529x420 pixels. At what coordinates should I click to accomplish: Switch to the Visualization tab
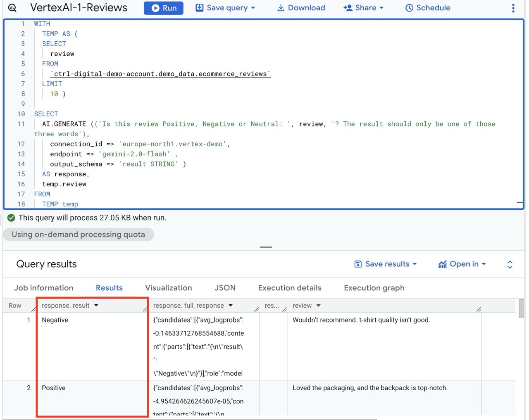click(169, 288)
